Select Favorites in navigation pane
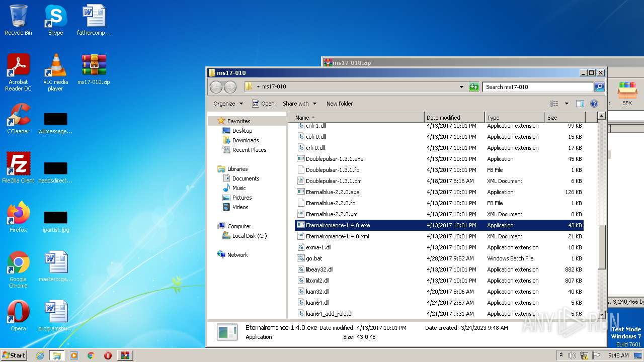Screen dimensions: 644x362 coord(238,121)
